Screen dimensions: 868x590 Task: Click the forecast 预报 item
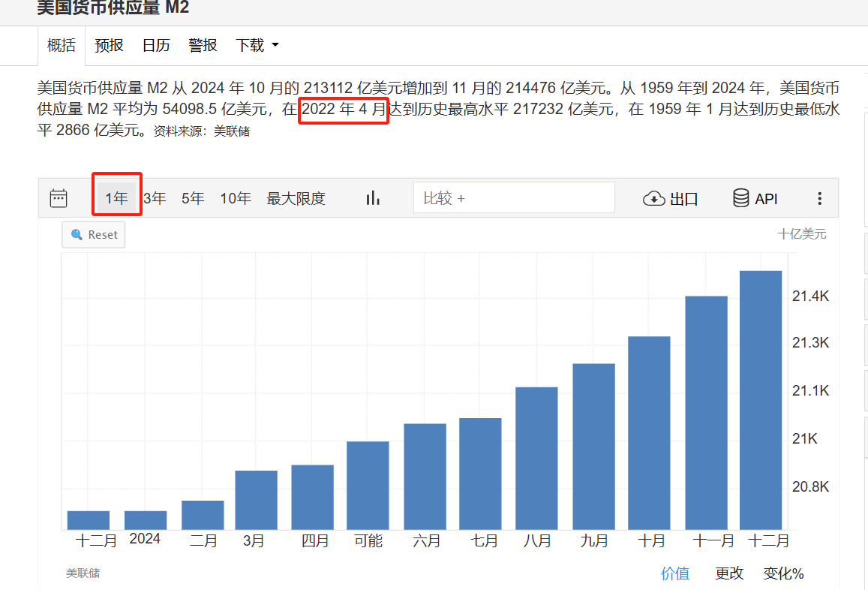point(109,45)
